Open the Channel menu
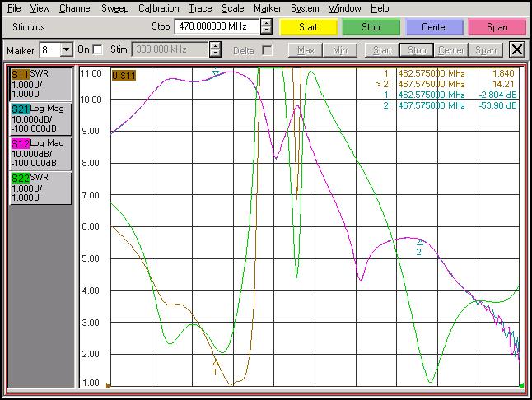The width and height of the screenshot is (532, 400). click(x=75, y=8)
